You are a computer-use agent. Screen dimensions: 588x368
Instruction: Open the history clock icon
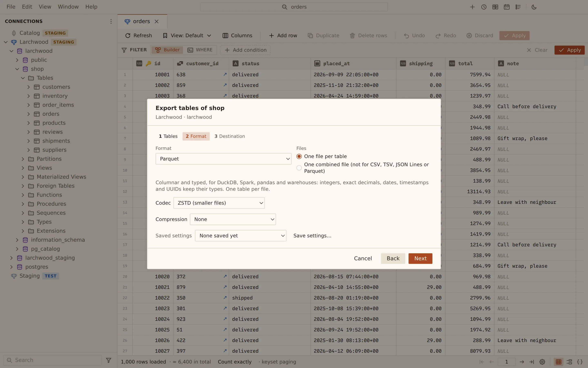coord(484,7)
